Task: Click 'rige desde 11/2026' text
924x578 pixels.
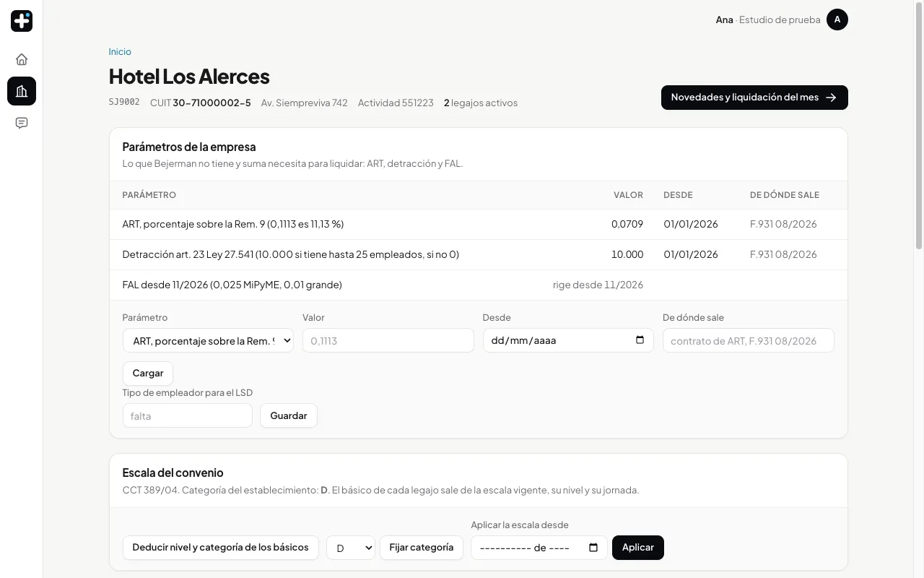Action: [x=598, y=285]
